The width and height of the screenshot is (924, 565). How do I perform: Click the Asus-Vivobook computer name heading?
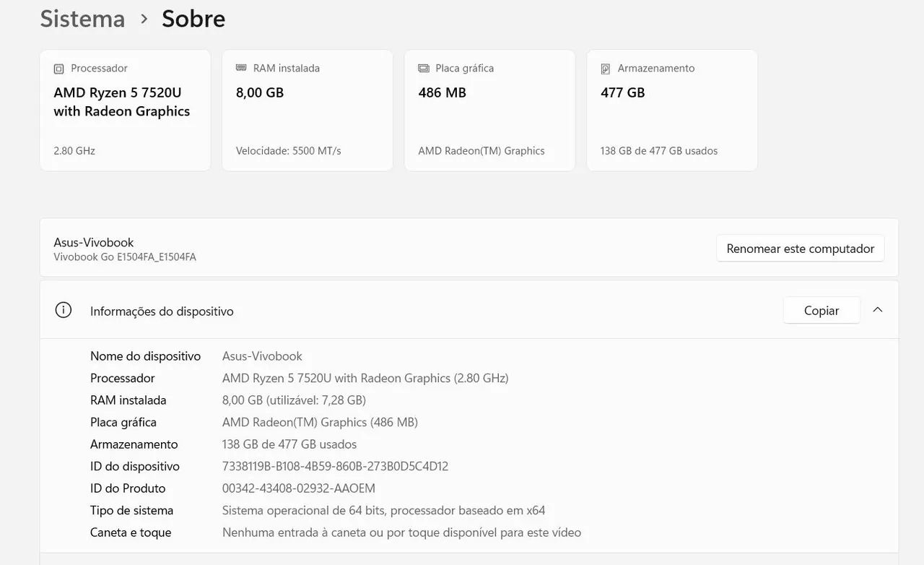click(x=94, y=242)
